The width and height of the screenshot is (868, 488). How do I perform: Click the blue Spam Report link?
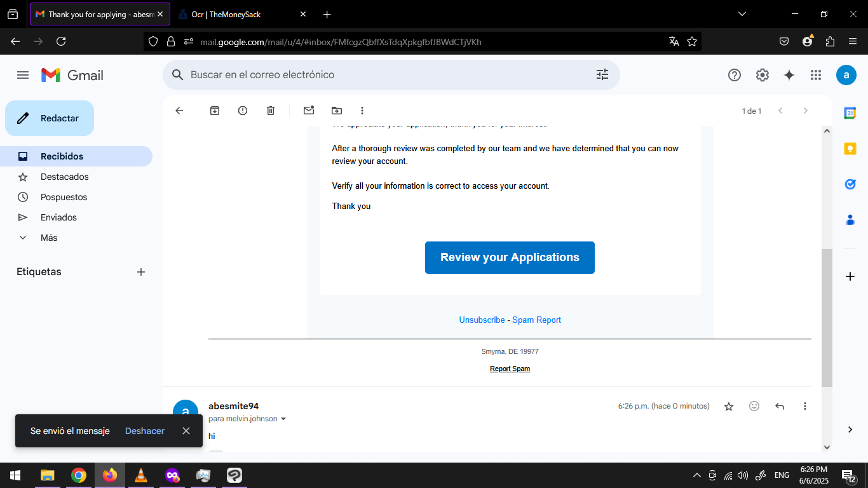pos(536,320)
